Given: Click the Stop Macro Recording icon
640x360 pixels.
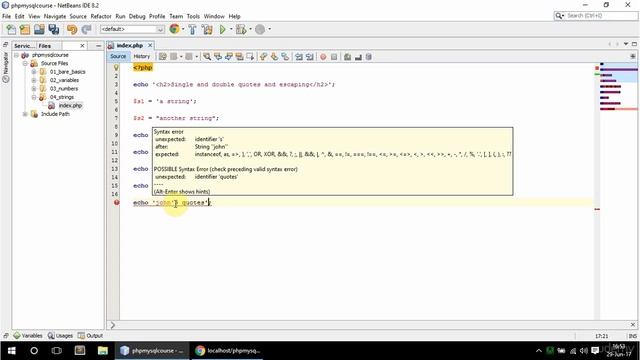Looking at the screenshot, I should [334, 57].
